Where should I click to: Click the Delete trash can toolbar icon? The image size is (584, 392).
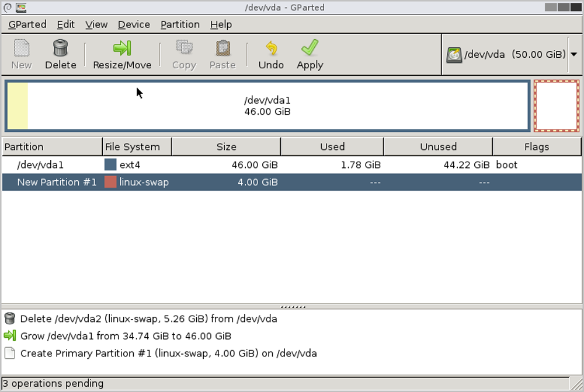pyautogui.click(x=60, y=48)
